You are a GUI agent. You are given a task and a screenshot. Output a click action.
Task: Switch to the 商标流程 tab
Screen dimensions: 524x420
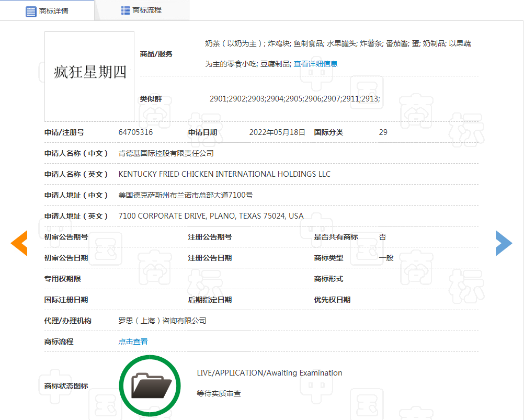[142, 10]
